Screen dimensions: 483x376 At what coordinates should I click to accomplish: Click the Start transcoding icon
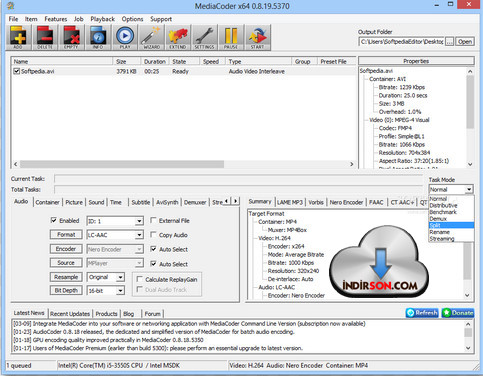coord(257,37)
